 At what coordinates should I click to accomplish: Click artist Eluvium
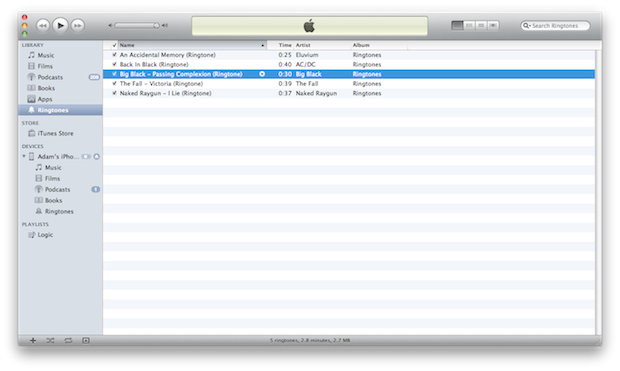point(307,55)
